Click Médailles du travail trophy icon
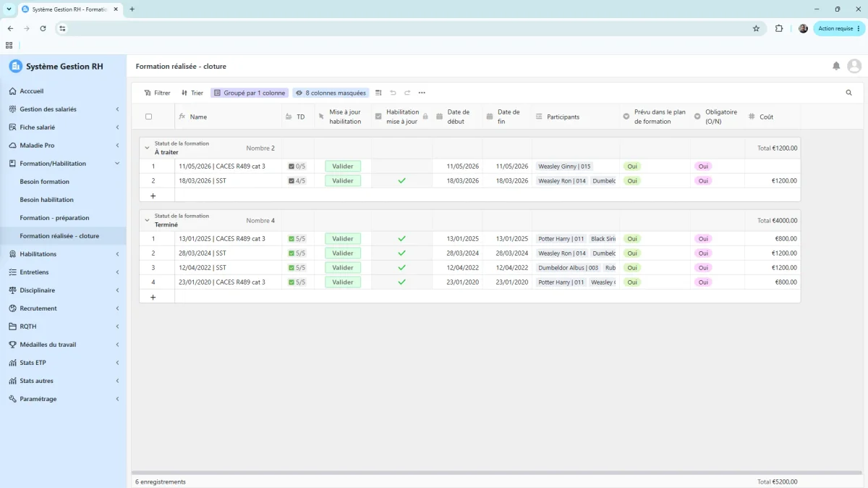The width and height of the screenshot is (868, 488). pyautogui.click(x=12, y=345)
